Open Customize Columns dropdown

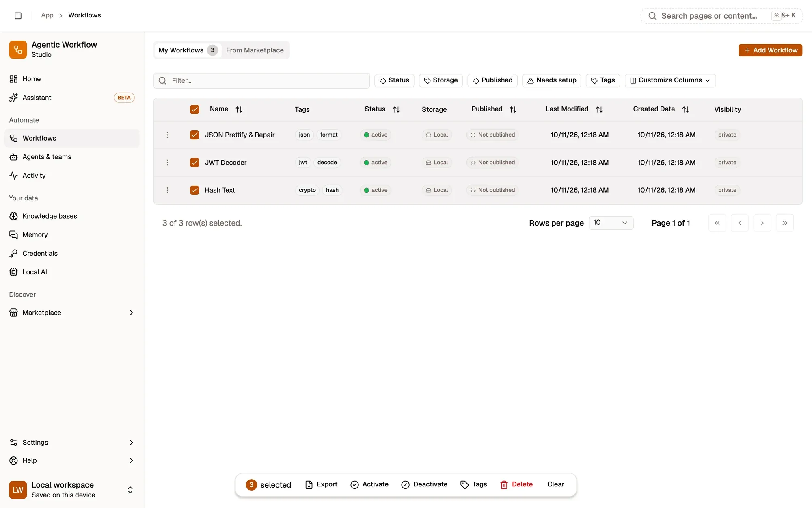point(670,80)
